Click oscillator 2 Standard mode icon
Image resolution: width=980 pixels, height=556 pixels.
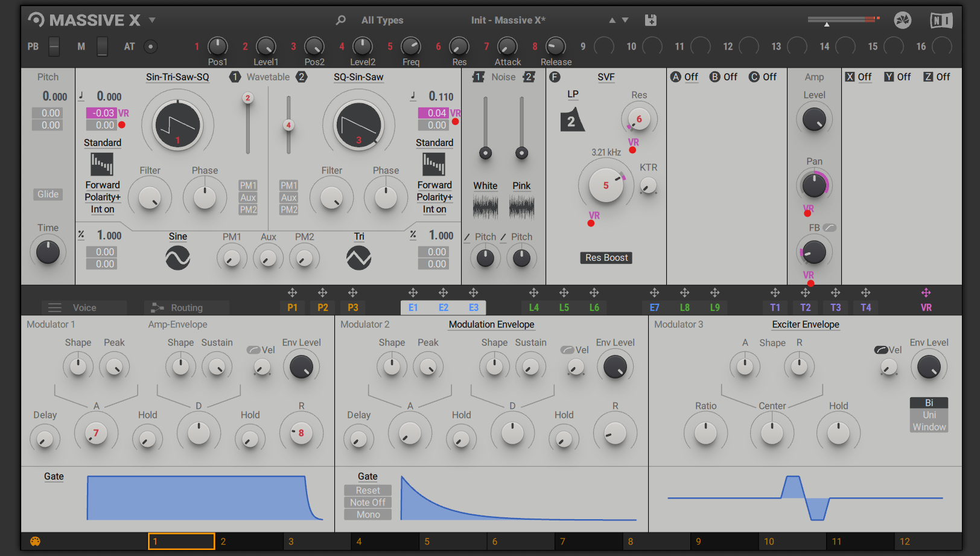click(434, 164)
